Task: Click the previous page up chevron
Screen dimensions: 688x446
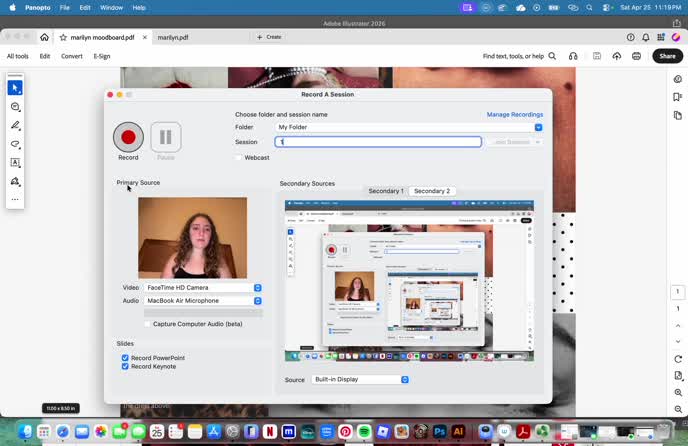Action: coord(678,326)
